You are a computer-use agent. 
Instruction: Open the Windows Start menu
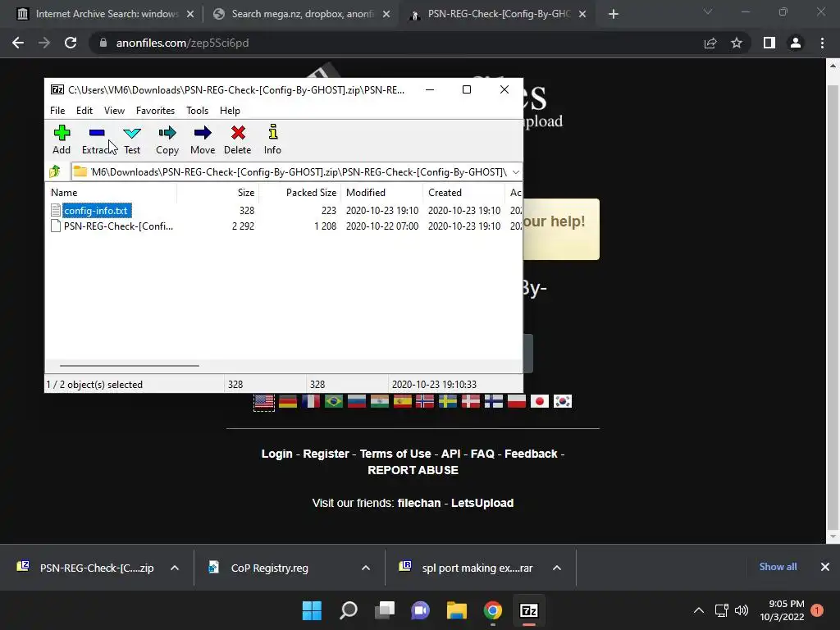coord(312,610)
